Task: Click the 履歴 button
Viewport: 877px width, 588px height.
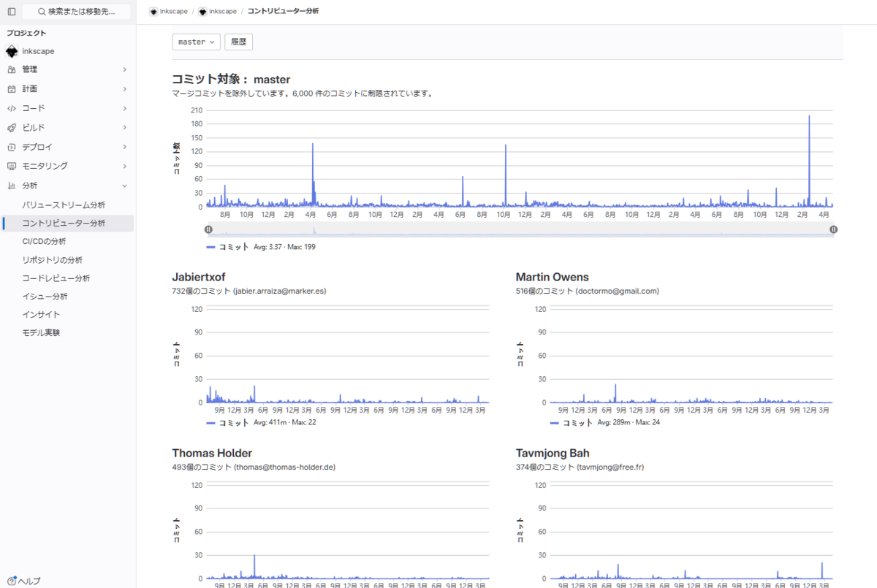Action: pyautogui.click(x=238, y=42)
